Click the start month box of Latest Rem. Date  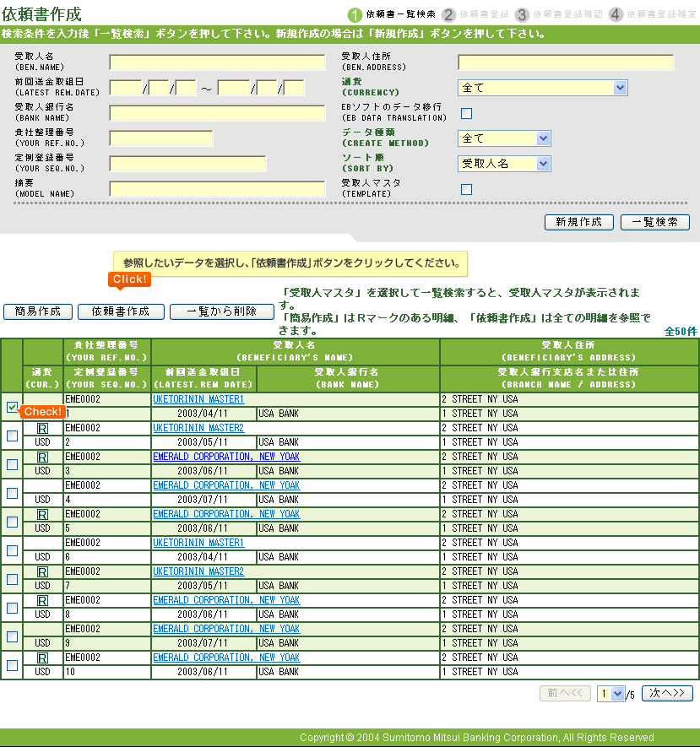coord(159,88)
